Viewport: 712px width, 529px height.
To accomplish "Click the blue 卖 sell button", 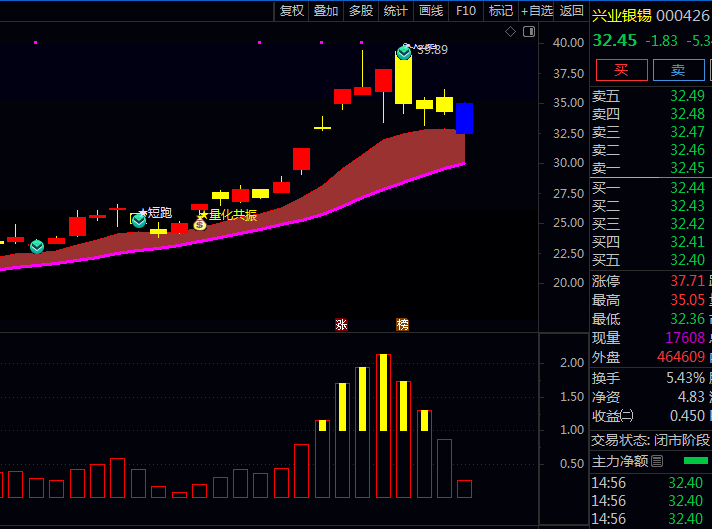I will [x=678, y=70].
